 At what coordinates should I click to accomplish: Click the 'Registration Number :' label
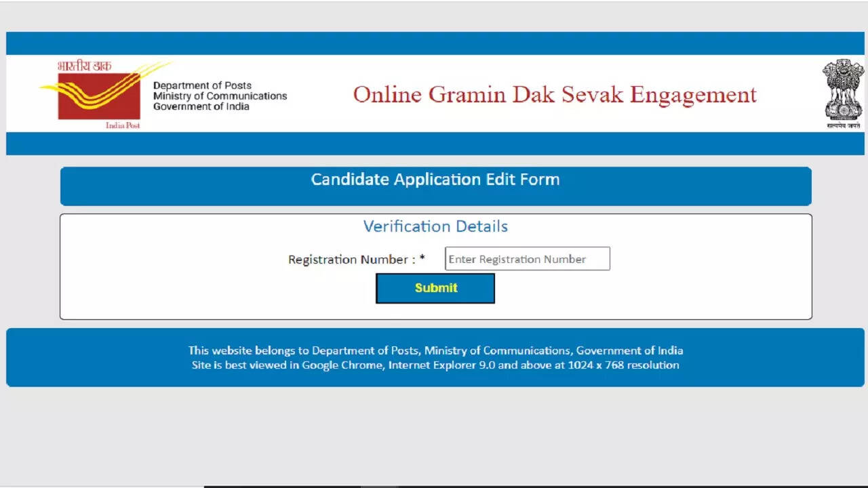coord(351,260)
